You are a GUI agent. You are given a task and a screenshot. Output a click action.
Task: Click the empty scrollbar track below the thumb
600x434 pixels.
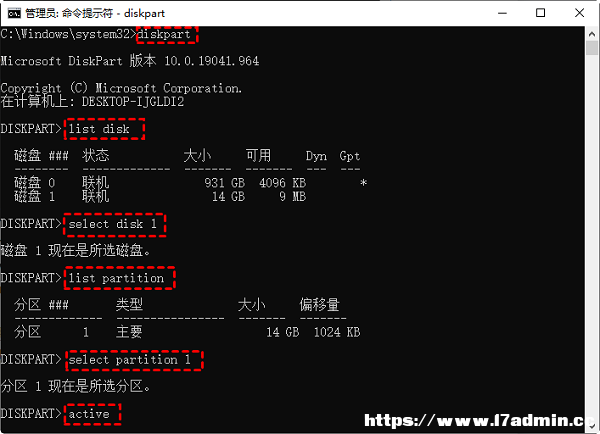point(592,237)
